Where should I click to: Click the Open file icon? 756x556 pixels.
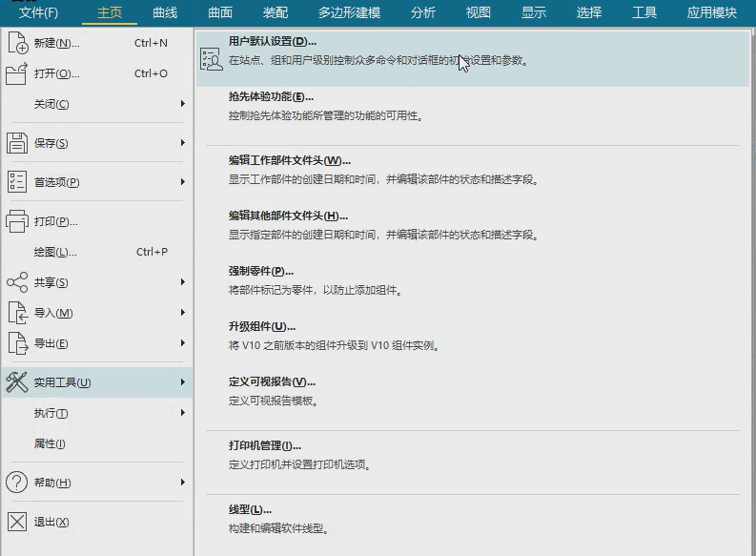click(x=17, y=73)
